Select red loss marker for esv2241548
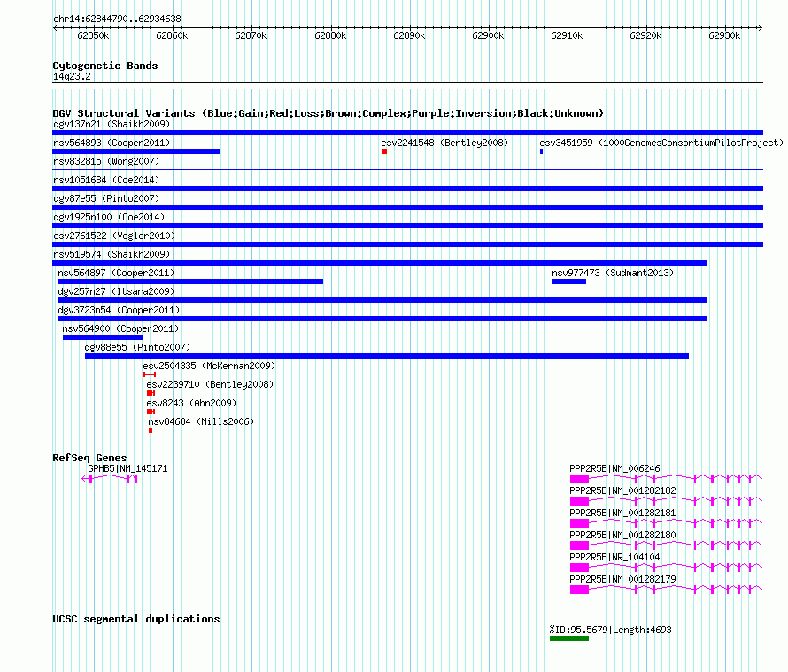Image resolution: width=788 pixels, height=672 pixels. tap(384, 151)
